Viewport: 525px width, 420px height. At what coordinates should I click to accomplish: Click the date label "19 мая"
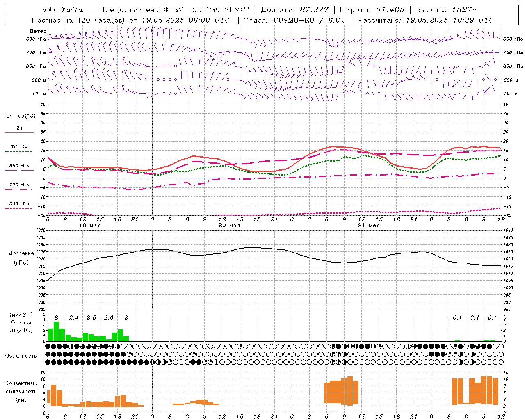tap(90, 225)
